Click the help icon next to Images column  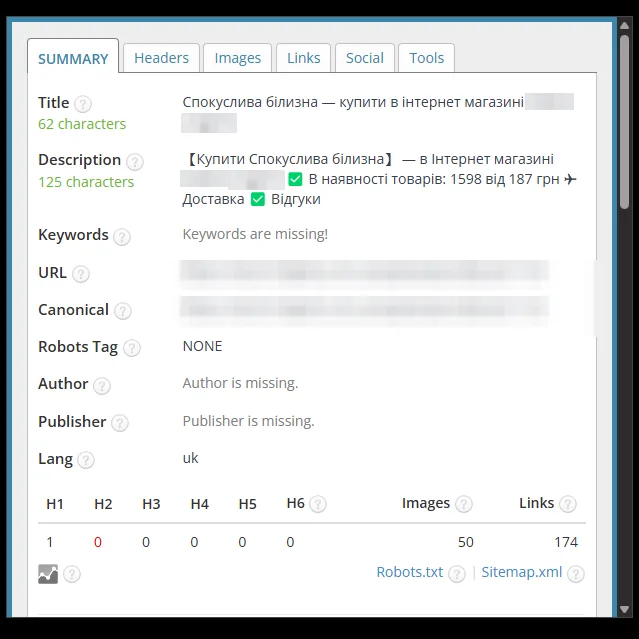464,504
